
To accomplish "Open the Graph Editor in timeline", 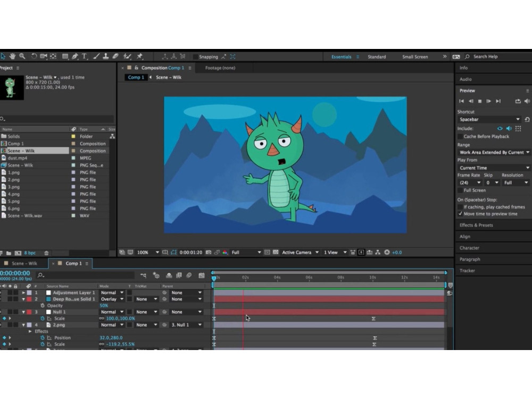I will (x=202, y=276).
